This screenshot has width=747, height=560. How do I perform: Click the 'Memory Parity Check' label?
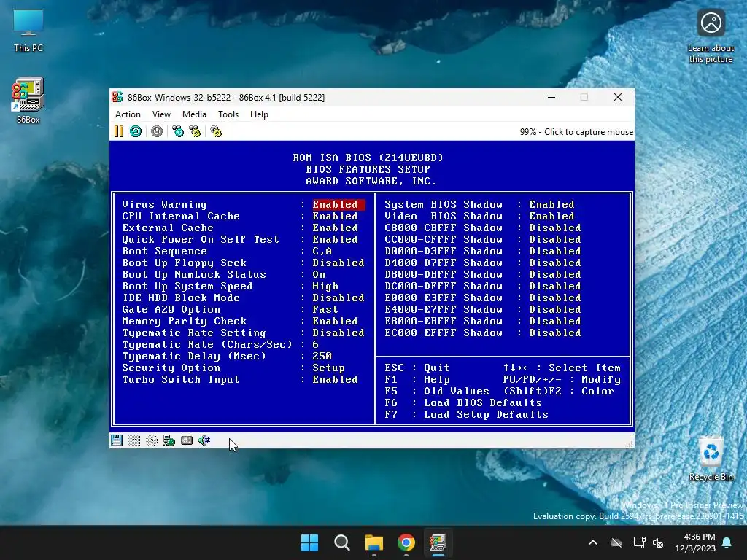point(185,321)
